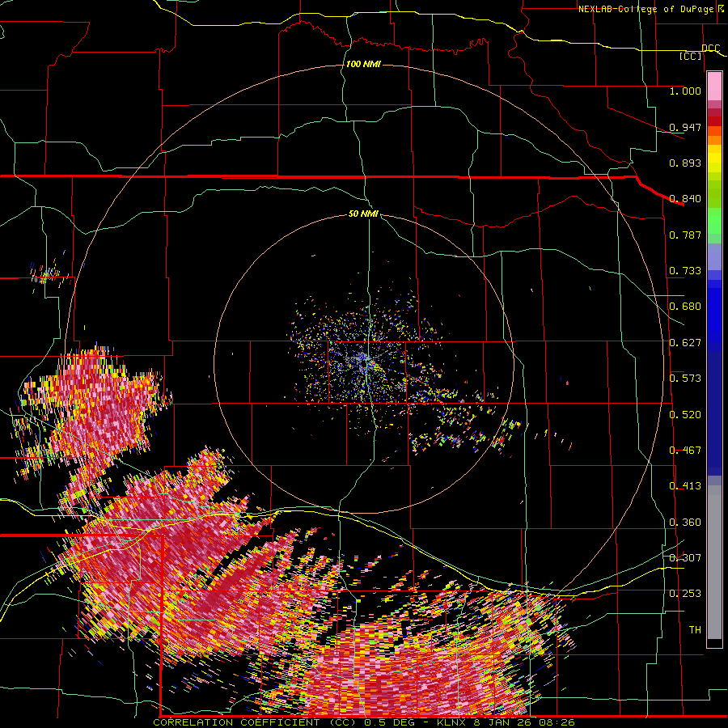
Task: Select the 0.253 legend value
Action: pos(685,594)
